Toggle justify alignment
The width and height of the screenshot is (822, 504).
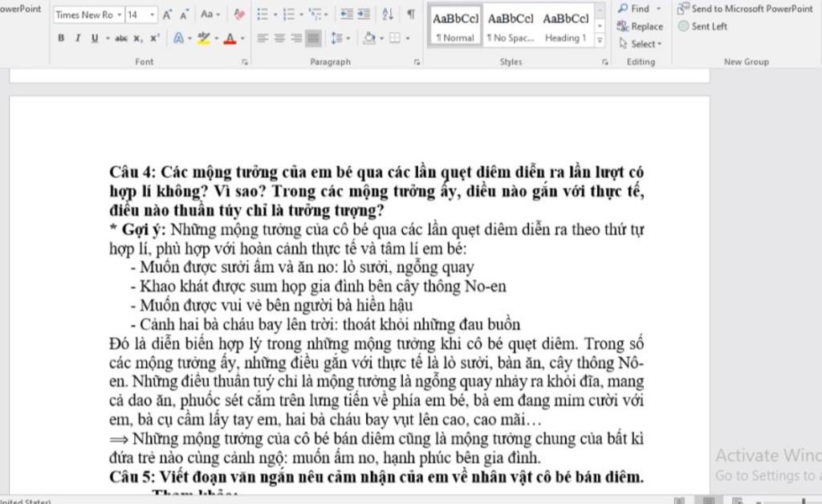coord(313,39)
